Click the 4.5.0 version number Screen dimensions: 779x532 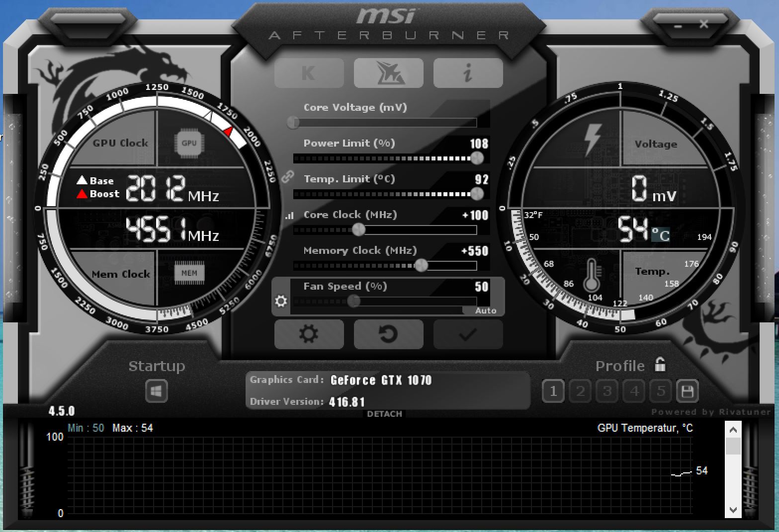62,411
